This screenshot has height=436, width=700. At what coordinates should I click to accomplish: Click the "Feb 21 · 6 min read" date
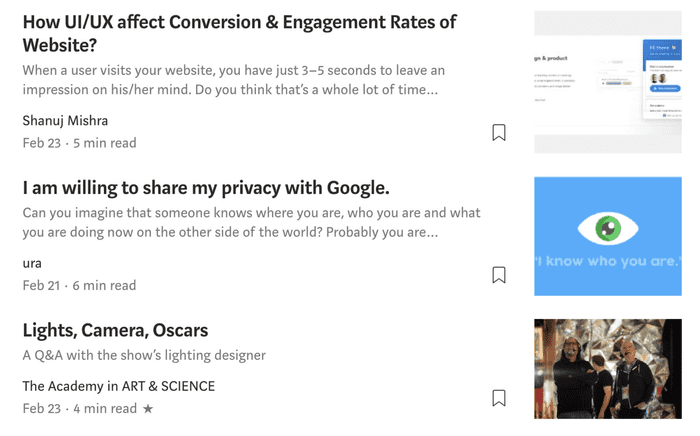[x=79, y=285]
